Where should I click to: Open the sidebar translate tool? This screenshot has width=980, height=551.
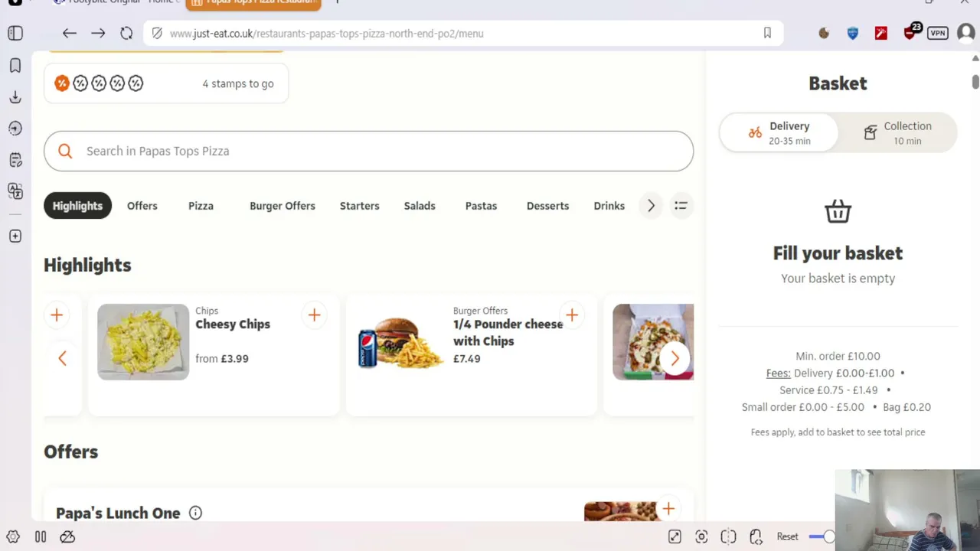coord(15,191)
